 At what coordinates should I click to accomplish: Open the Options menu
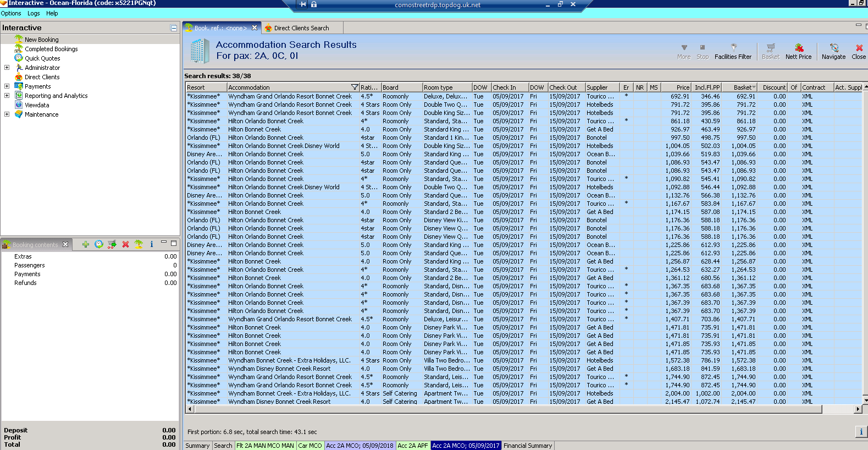click(x=11, y=13)
